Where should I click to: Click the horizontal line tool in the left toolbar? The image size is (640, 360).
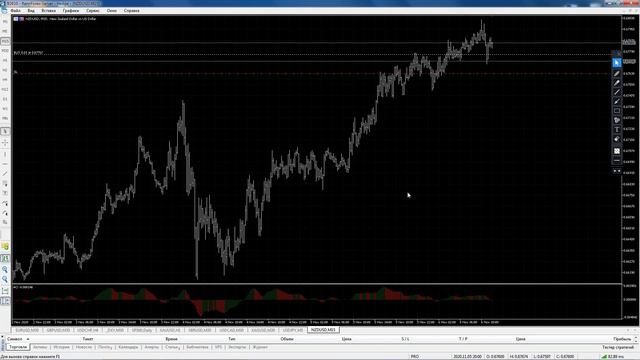coord(5,164)
